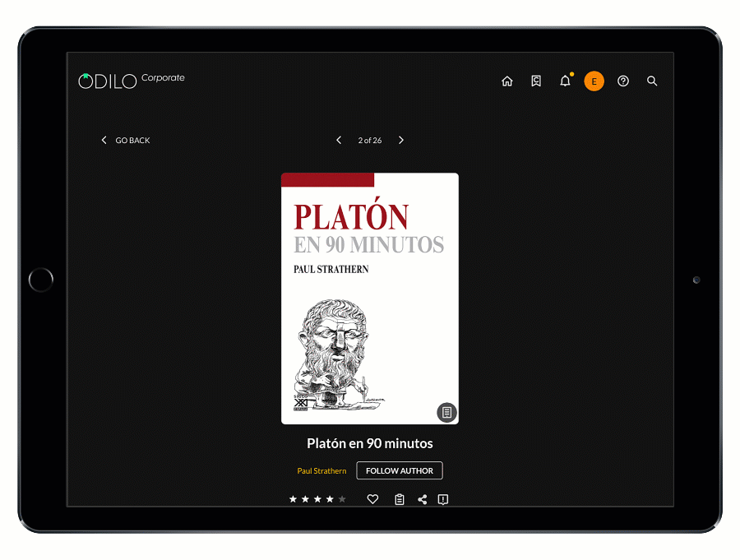Click the ODILO Corporate logo

point(132,81)
